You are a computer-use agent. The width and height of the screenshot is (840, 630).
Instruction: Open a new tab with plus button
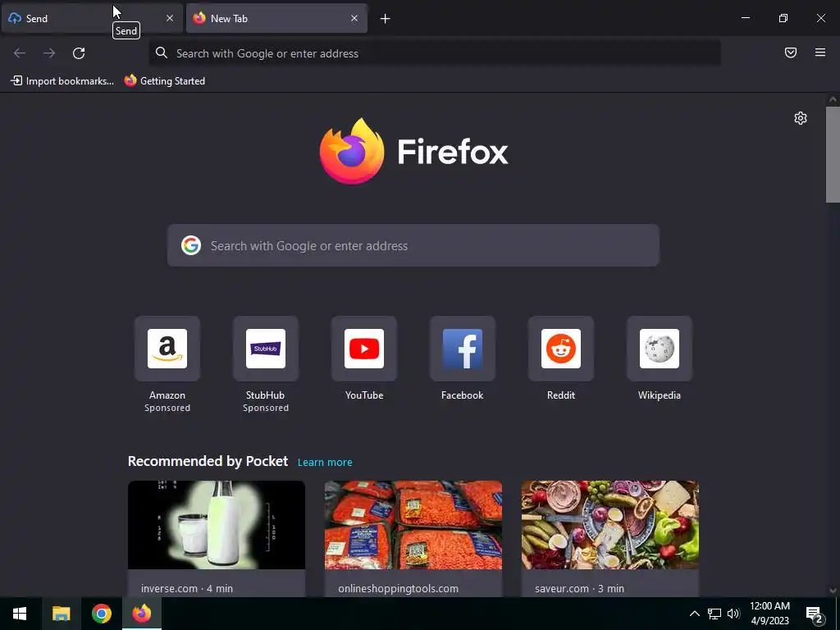click(x=386, y=19)
